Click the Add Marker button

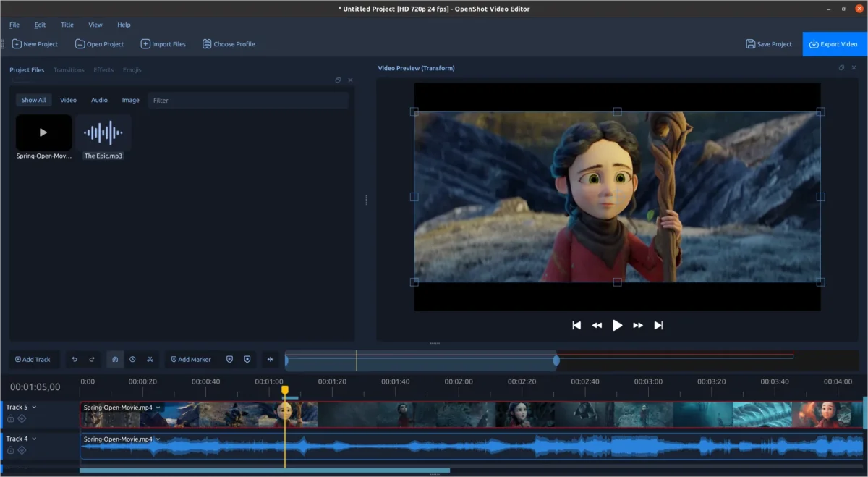click(191, 359)
